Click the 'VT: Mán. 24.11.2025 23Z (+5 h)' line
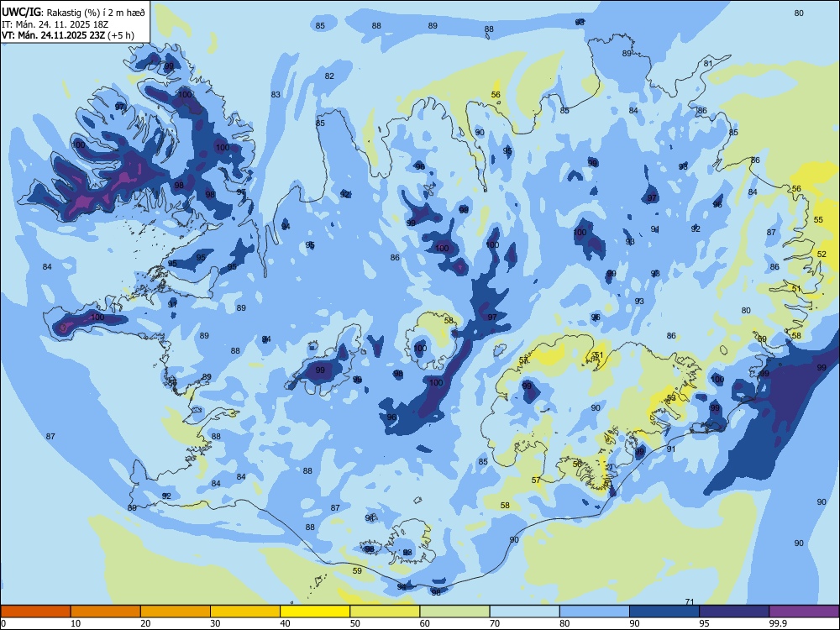 tap(68, 35)
